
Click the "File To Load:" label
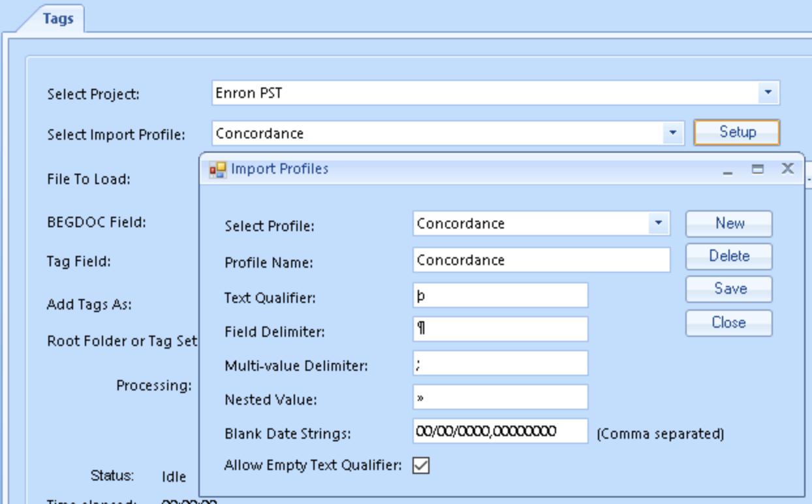point(89,179)
